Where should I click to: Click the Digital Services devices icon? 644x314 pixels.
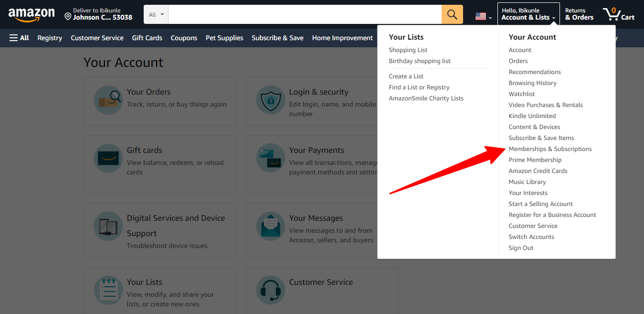tap(108, 226)
